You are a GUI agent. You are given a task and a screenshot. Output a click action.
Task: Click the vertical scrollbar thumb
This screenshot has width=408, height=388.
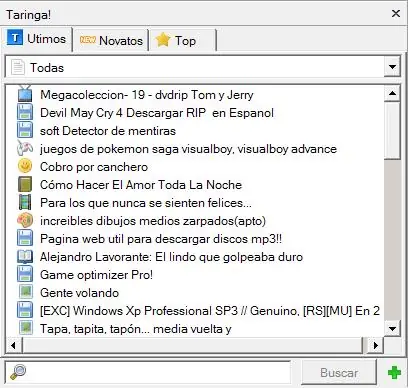coord(392,130)
